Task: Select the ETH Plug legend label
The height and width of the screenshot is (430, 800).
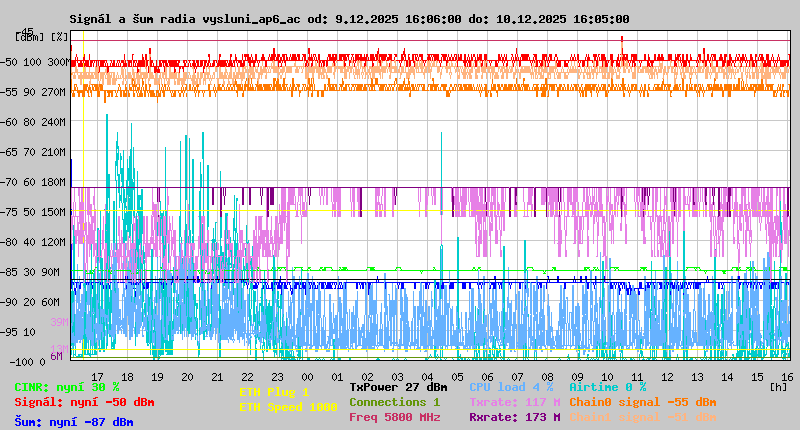Action: click(x=274, y=392)
